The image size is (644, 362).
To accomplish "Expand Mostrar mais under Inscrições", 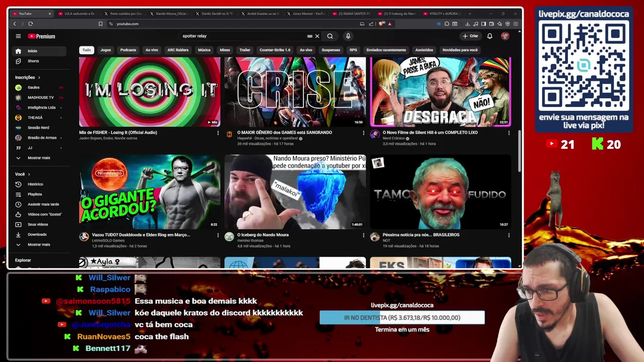I will [x=39, y=158].
